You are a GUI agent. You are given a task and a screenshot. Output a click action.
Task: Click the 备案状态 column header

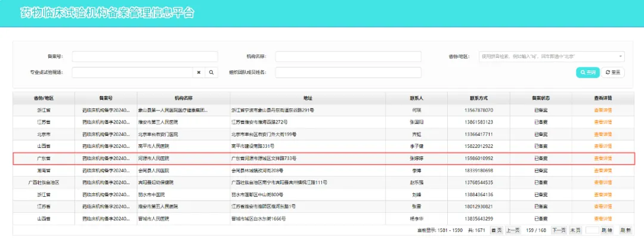coord(540,98)
